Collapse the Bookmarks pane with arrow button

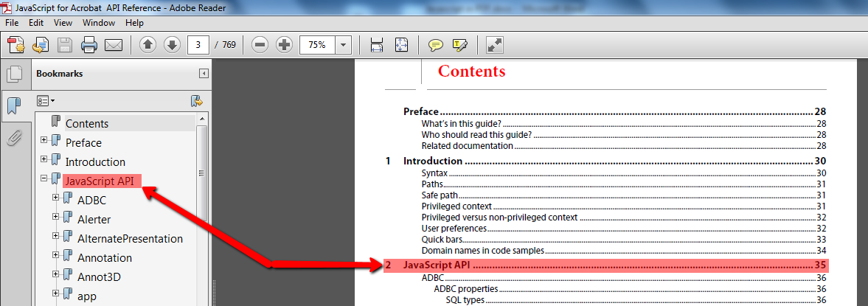coord(203,74)
